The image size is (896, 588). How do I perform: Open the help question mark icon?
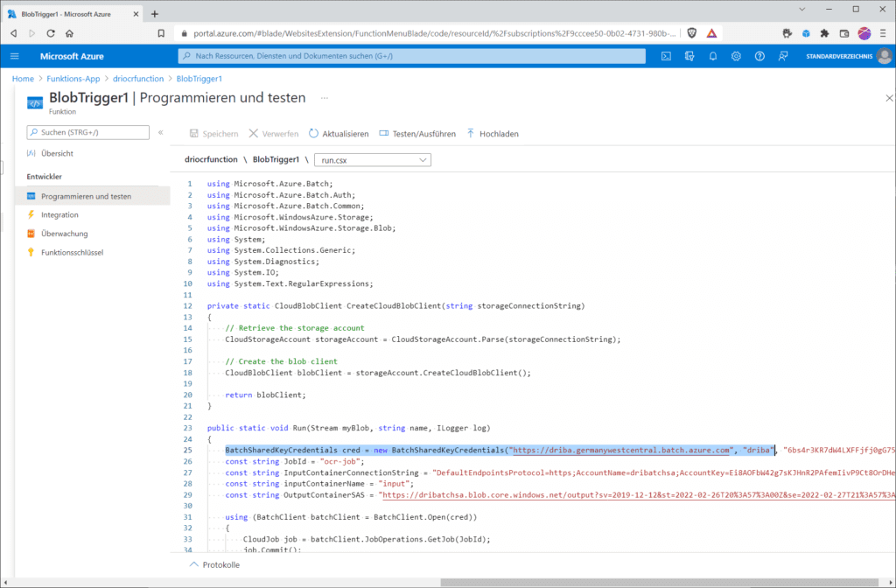click(x=759, y=56)
